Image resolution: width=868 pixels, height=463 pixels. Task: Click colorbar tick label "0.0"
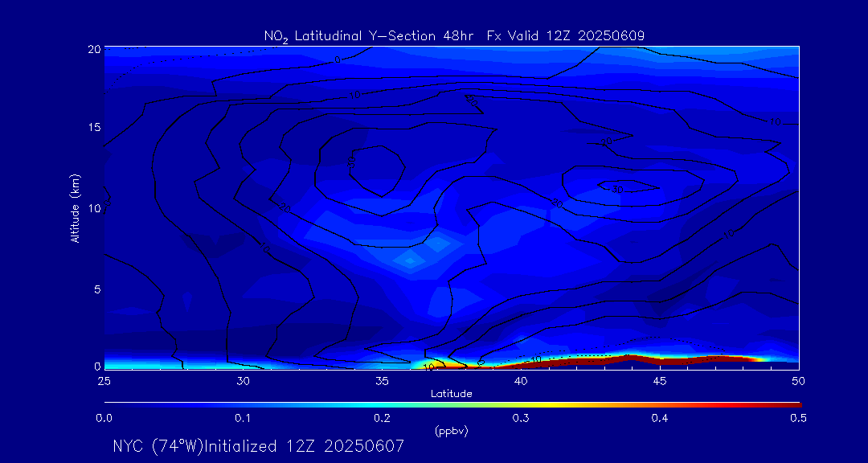104,420
